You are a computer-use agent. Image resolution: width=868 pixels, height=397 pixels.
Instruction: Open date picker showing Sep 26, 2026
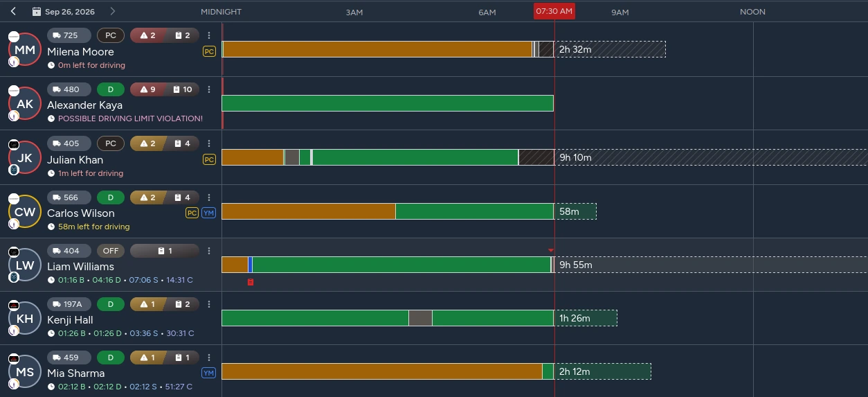tap(64, 12)
